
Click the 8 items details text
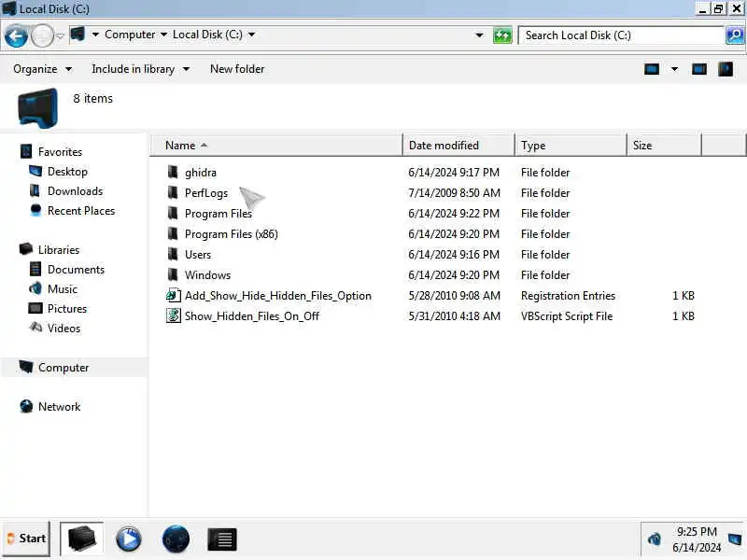click(92, 99)
